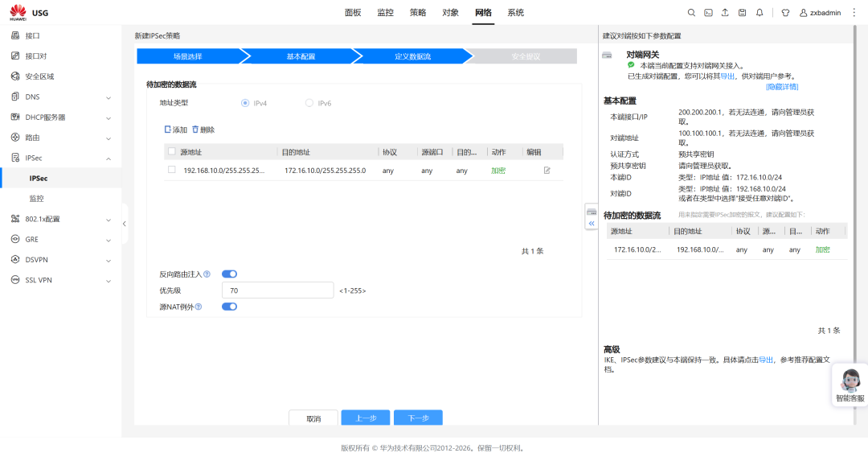Select the IPv6 address type

309,103
